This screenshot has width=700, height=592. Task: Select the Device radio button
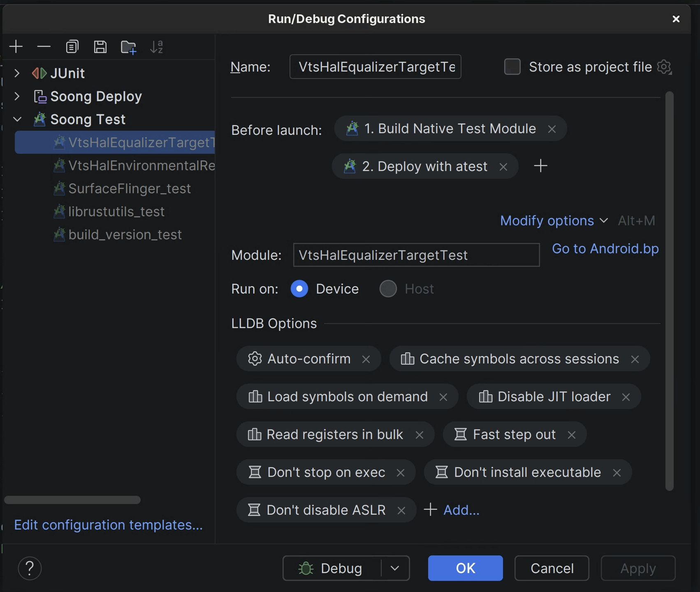click(x=299, y=289)
